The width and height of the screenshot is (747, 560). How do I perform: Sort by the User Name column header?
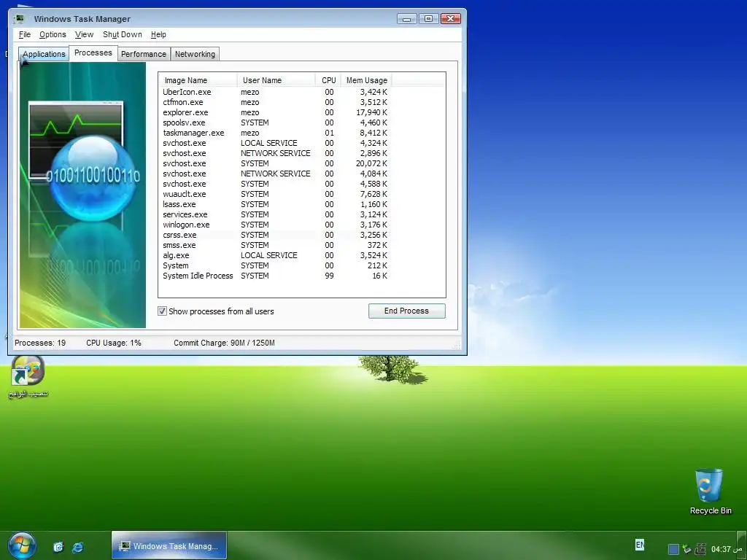click(276, 80)
